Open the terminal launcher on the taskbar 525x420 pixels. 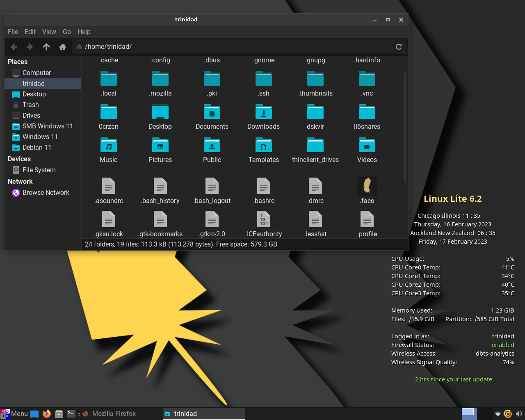(x=71, y=413)
